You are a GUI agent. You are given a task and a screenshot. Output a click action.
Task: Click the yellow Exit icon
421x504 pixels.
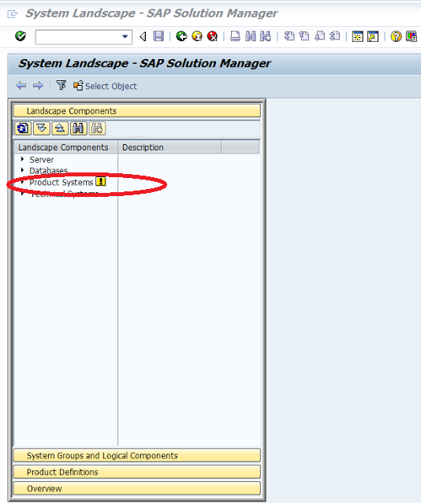pyautogui.click(x=197, y=36)
